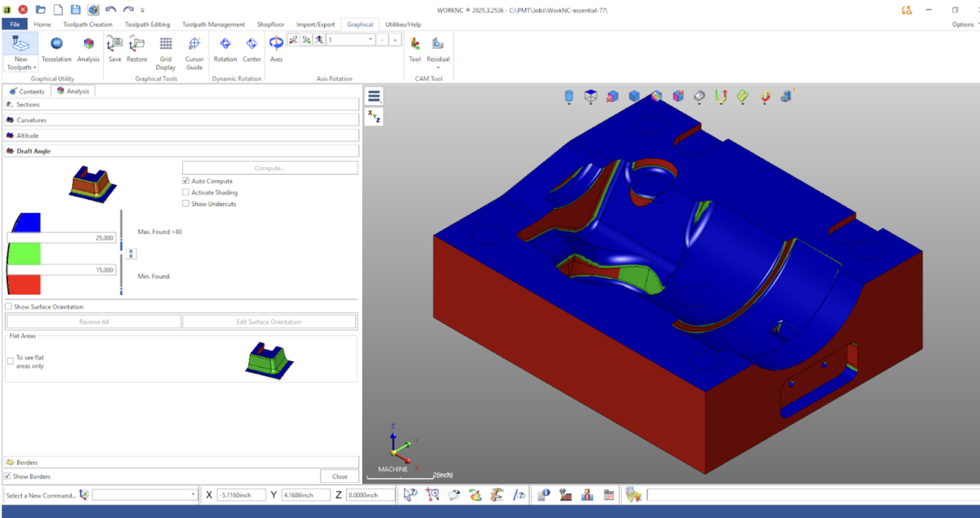Open the New Toolpath dropdown
Screen dimensions: 980x518
21,67
